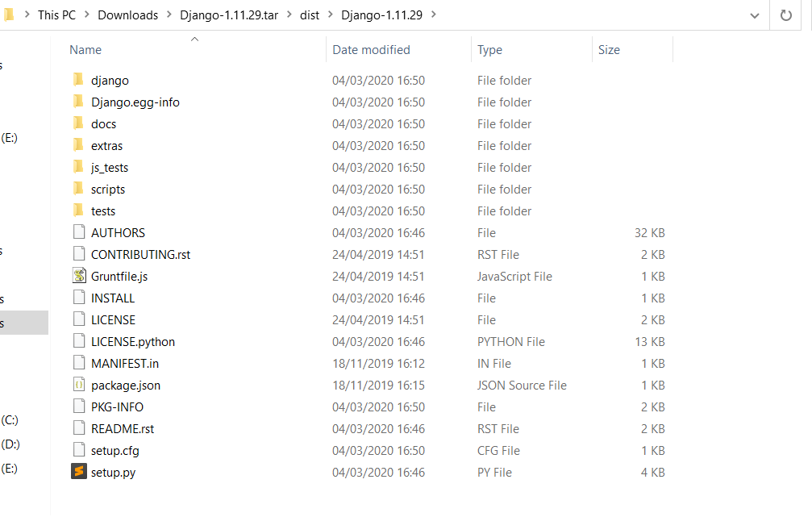The width and height of the screenshot is (812, 517).
Task: Click the README.rst file icon
Action: 79,428
